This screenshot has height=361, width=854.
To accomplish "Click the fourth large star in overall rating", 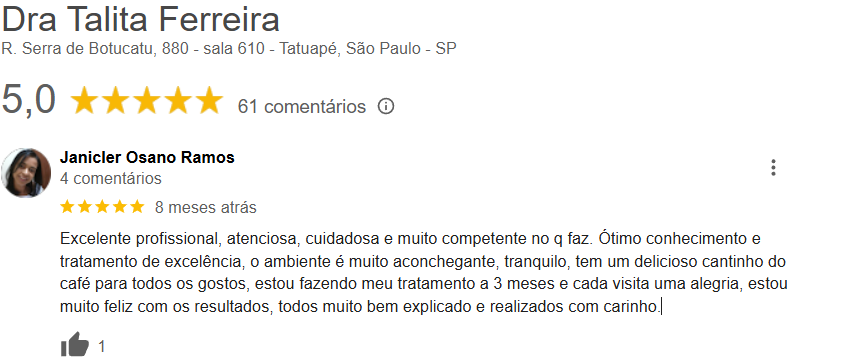I will pos(178,101).
